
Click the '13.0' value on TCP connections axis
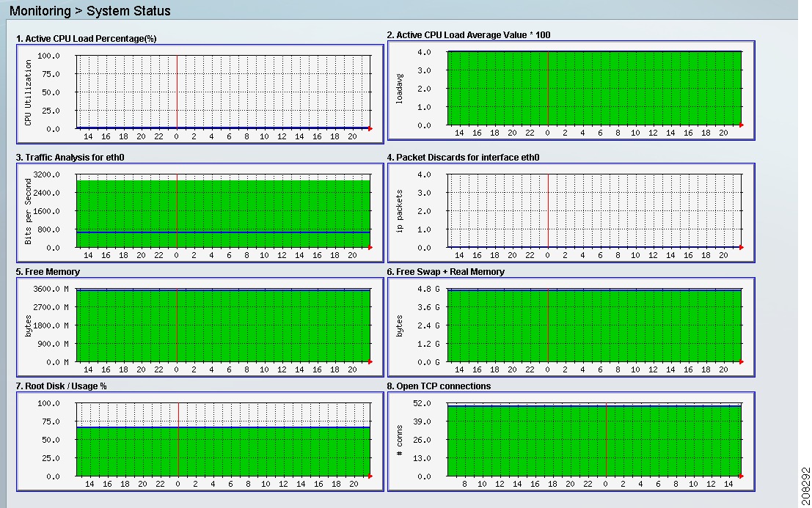[x=422, y=458]
